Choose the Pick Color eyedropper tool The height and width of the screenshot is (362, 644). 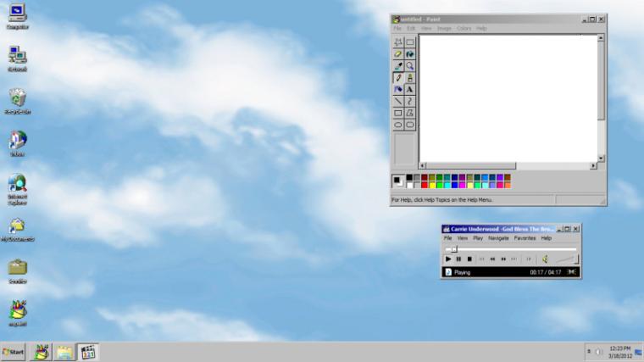(x=398, y=66)
